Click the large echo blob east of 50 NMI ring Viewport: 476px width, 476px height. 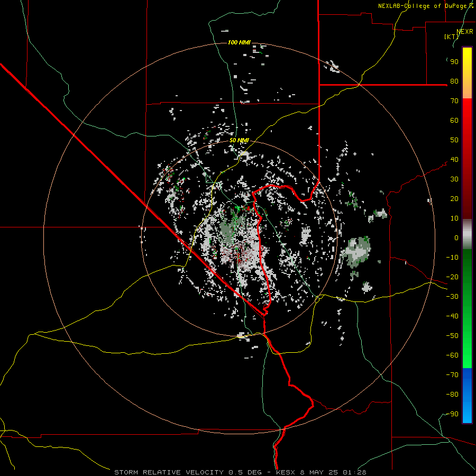(356, 251)
